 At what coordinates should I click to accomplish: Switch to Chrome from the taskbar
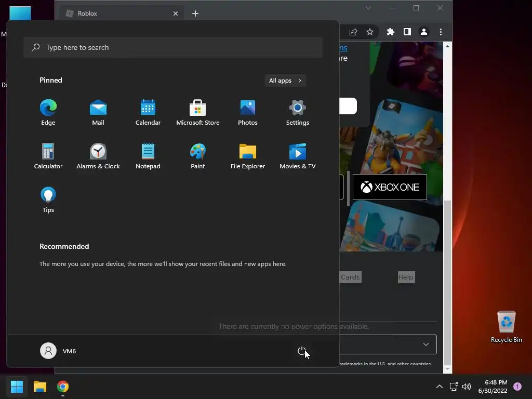click(63, 387)
